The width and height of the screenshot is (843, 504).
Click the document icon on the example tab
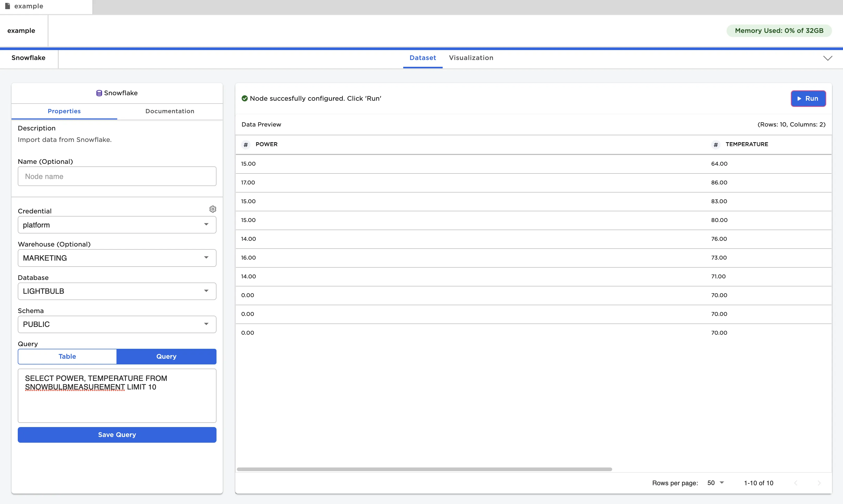point(8,6)
